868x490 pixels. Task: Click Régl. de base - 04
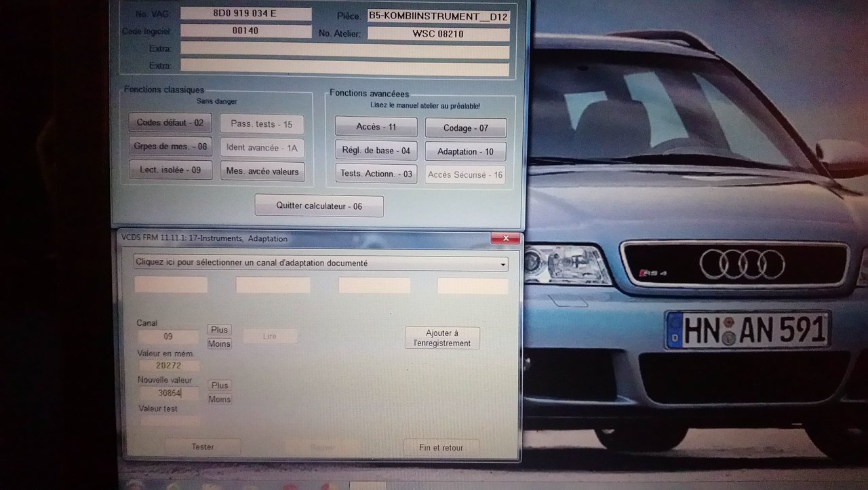click(376, 151)
